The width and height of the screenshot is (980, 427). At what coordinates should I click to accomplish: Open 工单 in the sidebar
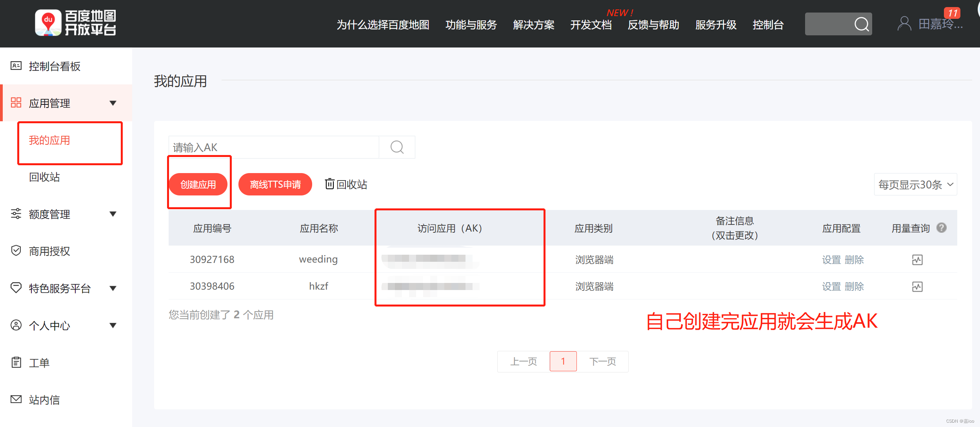point(39,363)
